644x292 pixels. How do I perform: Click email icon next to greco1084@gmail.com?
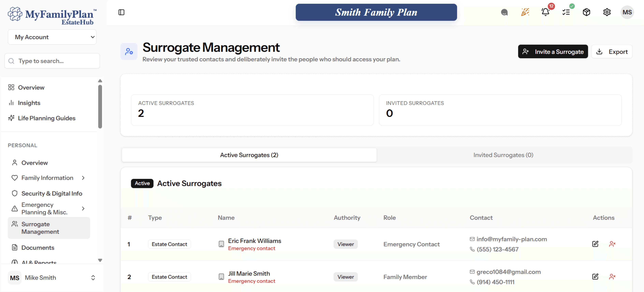pyautogui.click(x=472, y=272)
